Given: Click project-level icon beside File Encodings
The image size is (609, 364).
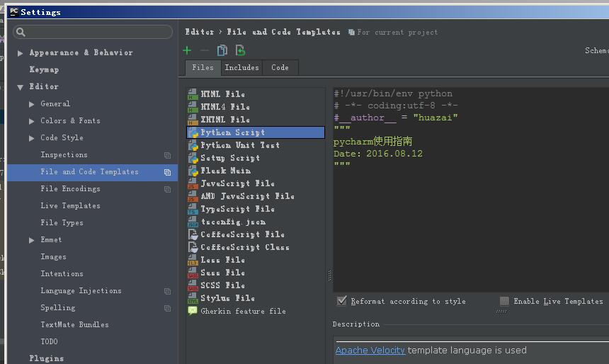Looking at the screenshot, I should pos(167,189).
